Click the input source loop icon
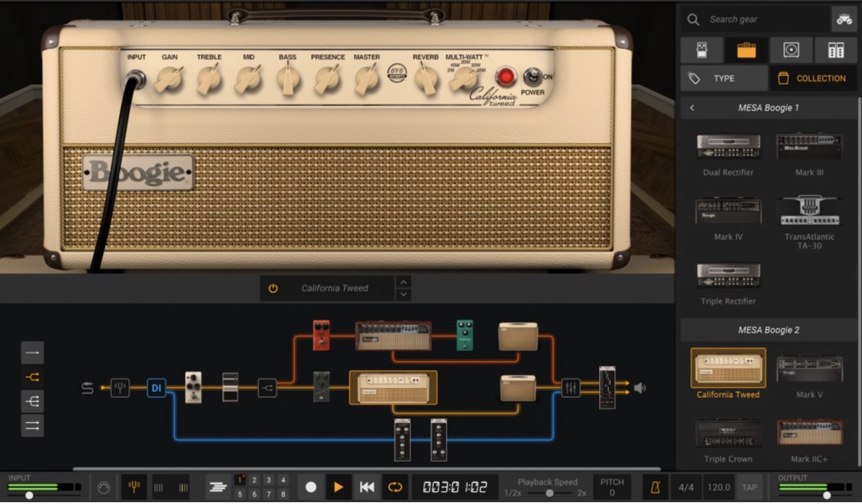The height and width of the screenshot is (504, 862). (87, 388)
